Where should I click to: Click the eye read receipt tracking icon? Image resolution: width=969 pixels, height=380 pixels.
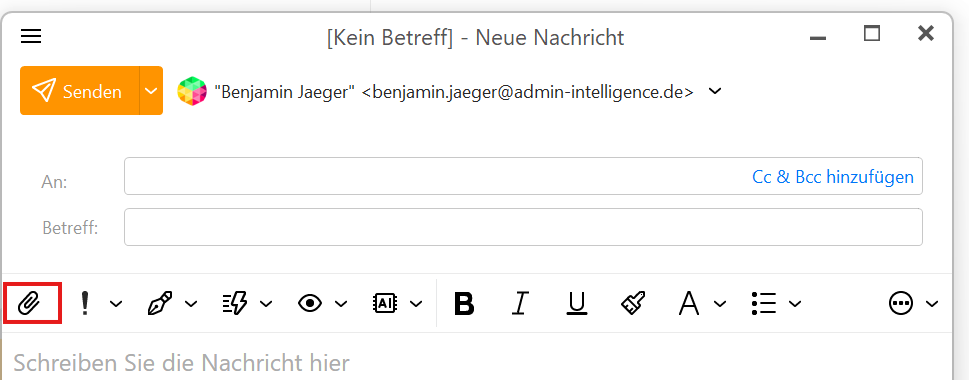click(x=310, y=303)
